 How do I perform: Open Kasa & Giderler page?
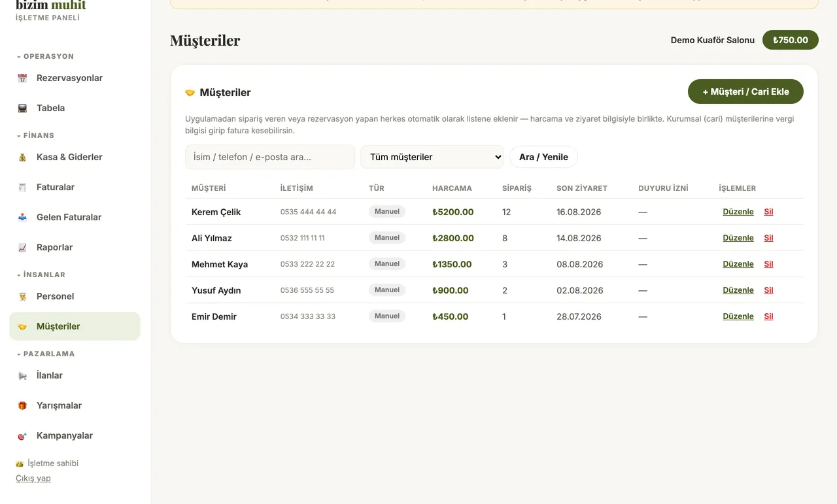pos(75,157)
